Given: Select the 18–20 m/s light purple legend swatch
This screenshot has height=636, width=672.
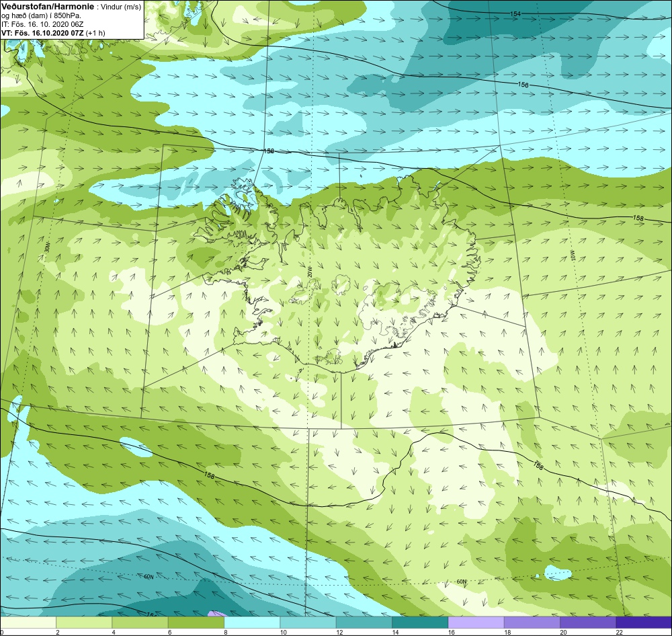Looking at the screenshot, I should [532, 622].
